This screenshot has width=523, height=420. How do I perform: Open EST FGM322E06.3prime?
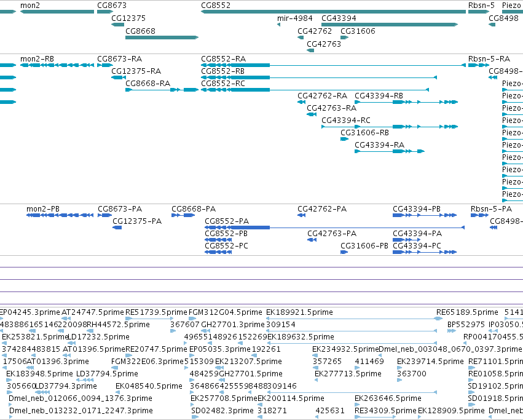[x=147, y=362]
